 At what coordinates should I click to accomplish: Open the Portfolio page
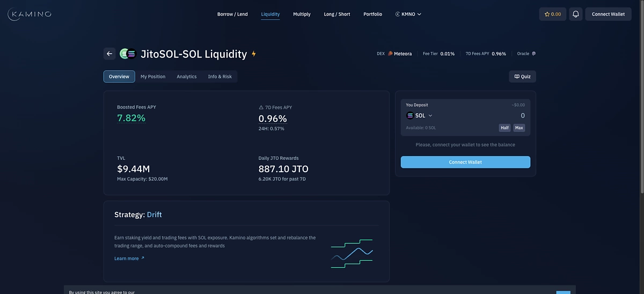pos(372,14)
